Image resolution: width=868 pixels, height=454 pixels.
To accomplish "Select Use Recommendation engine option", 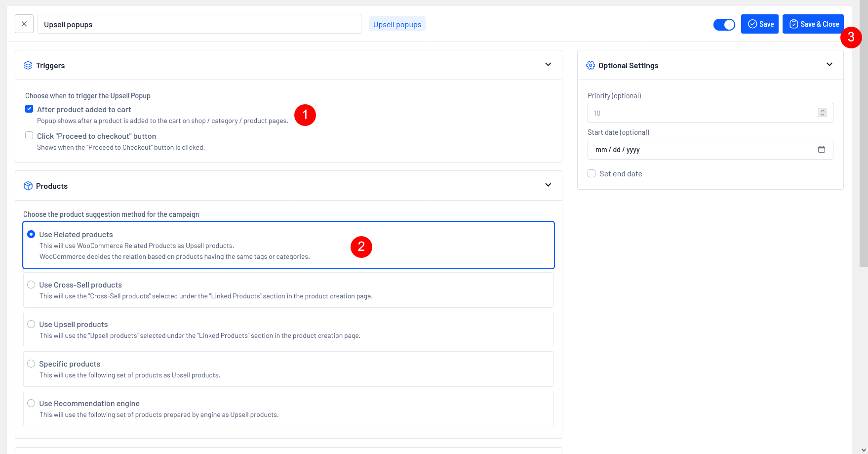I will [x=31, y=403].
